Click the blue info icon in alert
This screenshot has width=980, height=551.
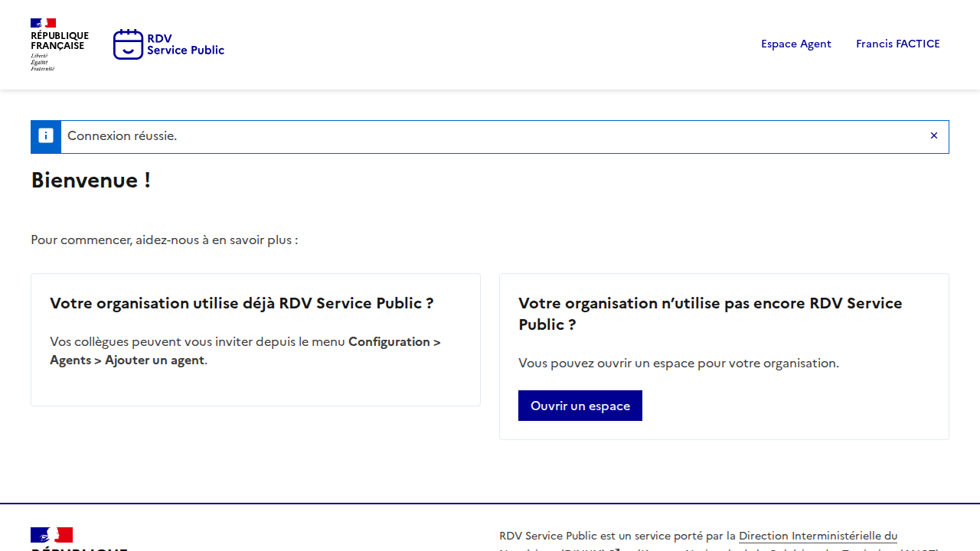[46, 136]
